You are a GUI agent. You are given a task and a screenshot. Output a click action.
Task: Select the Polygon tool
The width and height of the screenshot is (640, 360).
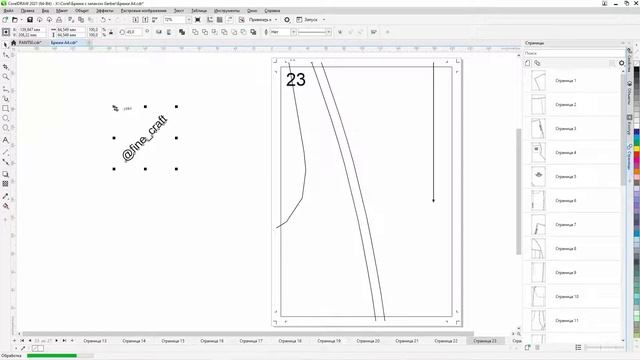(x=5, y=128)
